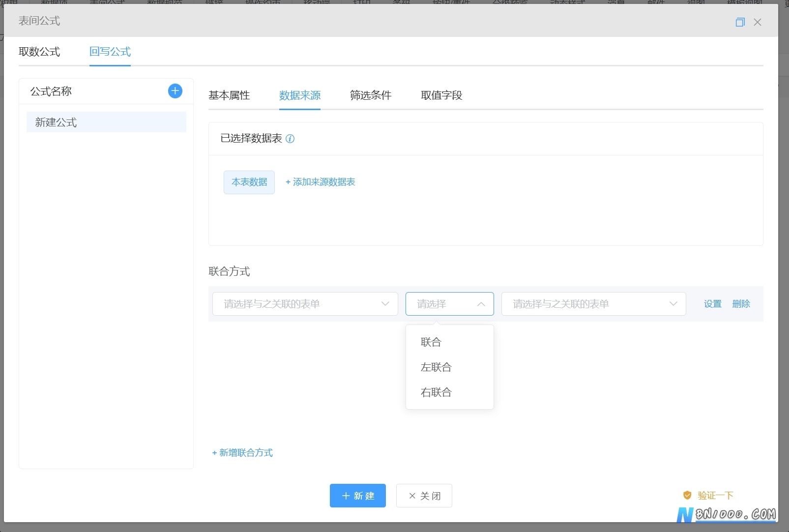Expand the second 请选择与之关联的表单 dropdown
Viewport: 789px width, 532px height.
pos(594,304)
